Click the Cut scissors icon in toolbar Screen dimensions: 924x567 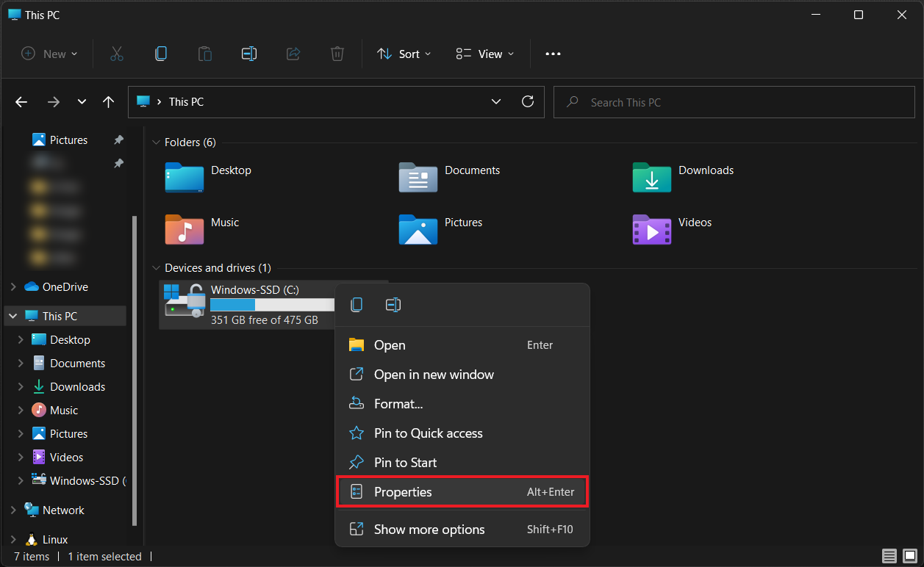117,54
